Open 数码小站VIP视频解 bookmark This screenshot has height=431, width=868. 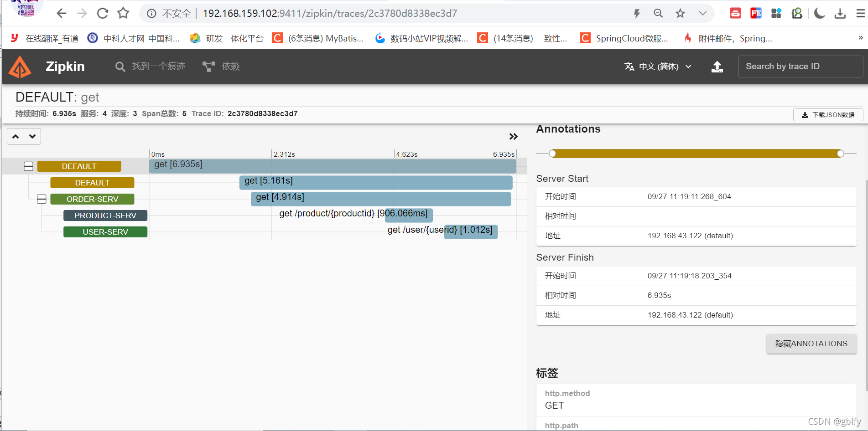pos(421,38)
